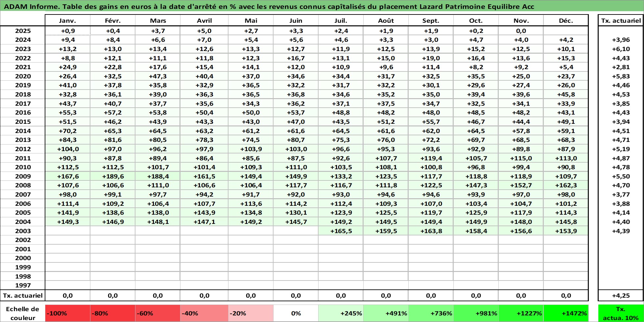Image resolution: width=644 pixels, height=322 pixels.
Task: Click the 0,0 total under Déc.
Action: point(566,295)
